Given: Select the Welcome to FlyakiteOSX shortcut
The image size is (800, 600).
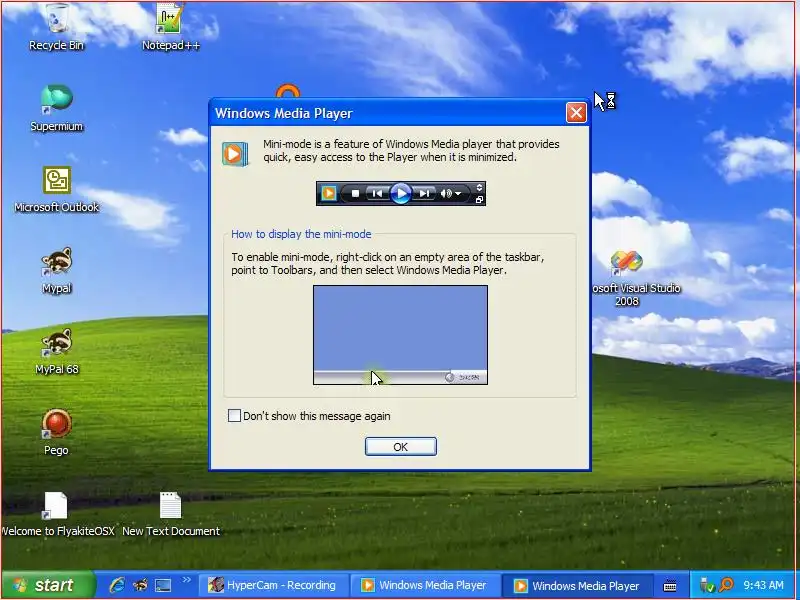Looking at the screenshot, I should point(56,513).
